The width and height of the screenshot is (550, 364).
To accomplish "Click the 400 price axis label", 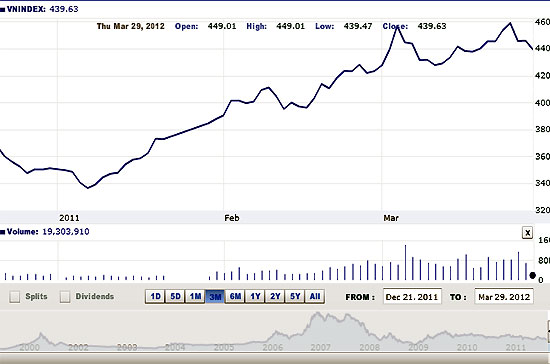I will tap(542, 103).
